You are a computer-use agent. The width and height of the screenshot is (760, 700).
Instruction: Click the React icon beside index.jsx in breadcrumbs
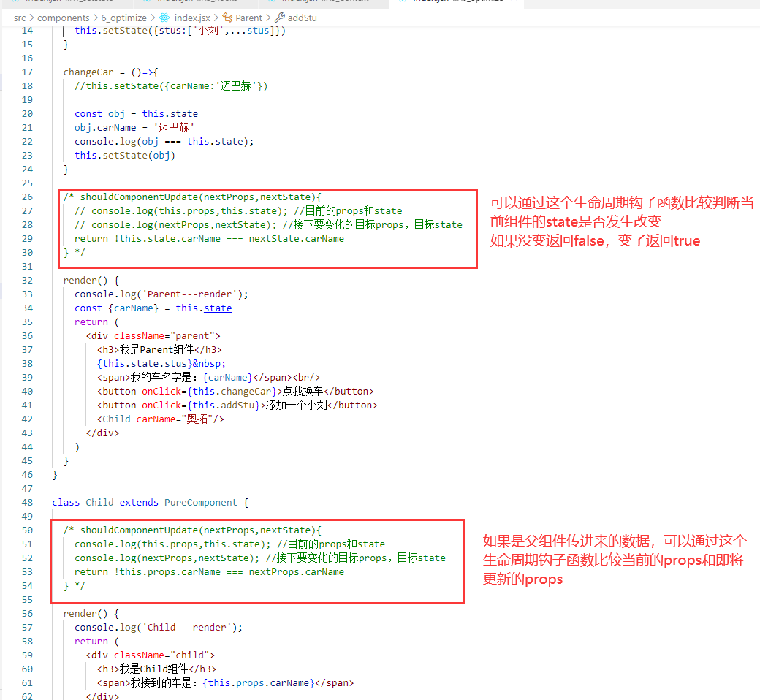[x=164, y=18]
